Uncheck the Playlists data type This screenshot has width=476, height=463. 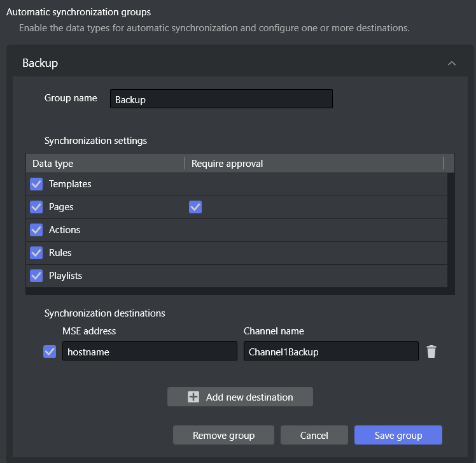36,276
